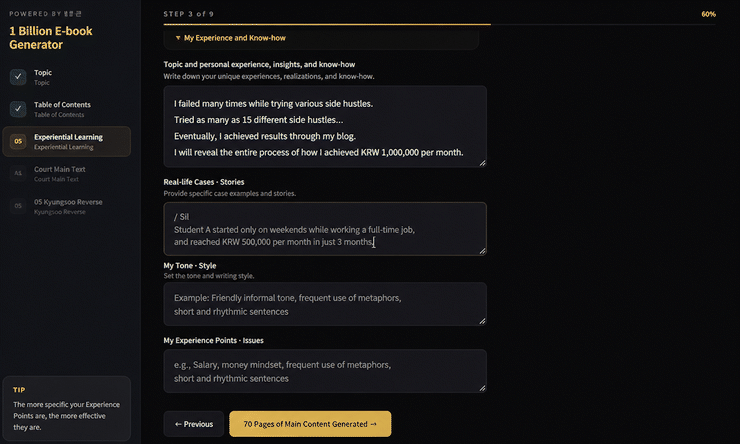Click inside the Real-life Cases - Stories textarea
The height and width of the screenshot is (444, 740).
[325, 229]
